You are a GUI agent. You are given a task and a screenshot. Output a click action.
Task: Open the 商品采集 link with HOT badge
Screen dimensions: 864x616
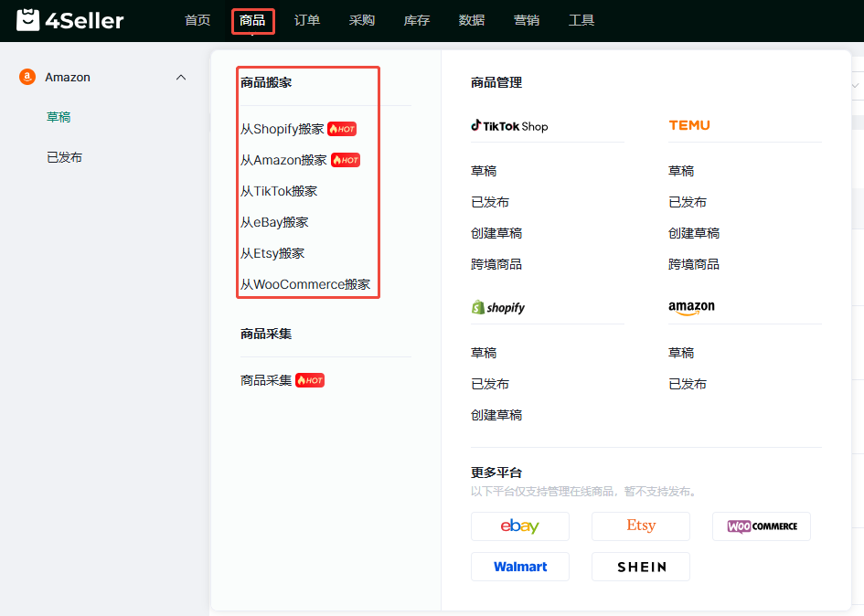[266, 380]
